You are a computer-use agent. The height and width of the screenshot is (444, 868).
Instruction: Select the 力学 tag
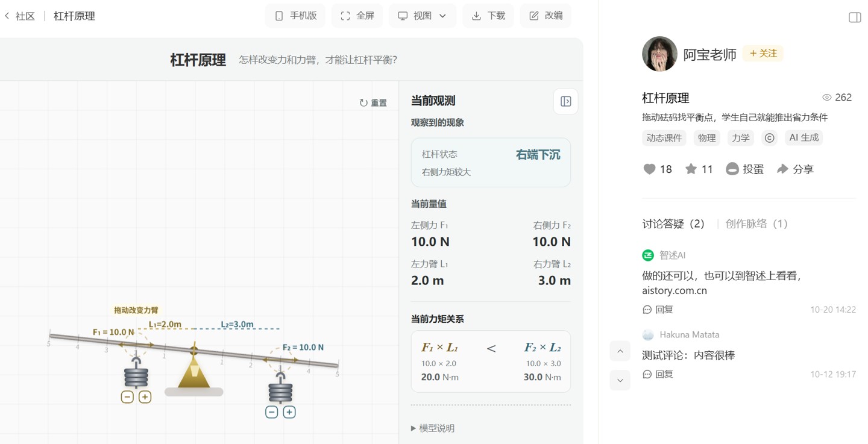click(x=741, y=138)
